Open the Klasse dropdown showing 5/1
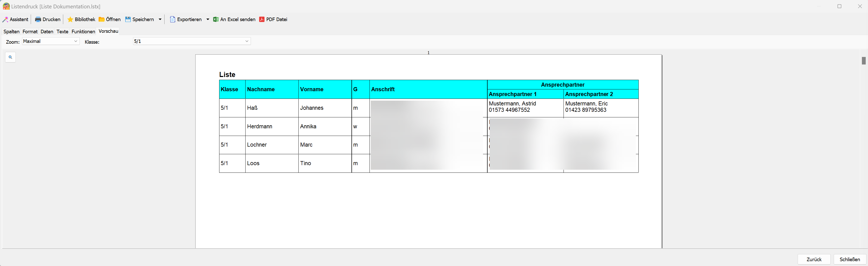The width and height of the screenshot is (868, 266). pos(192,41)
